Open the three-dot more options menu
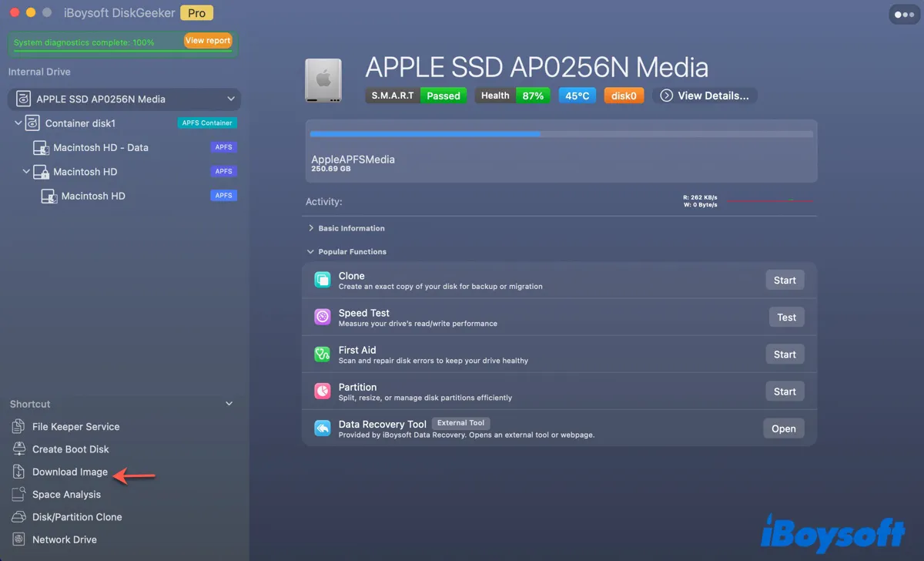 pyautogui.click(x=904, y=15)
